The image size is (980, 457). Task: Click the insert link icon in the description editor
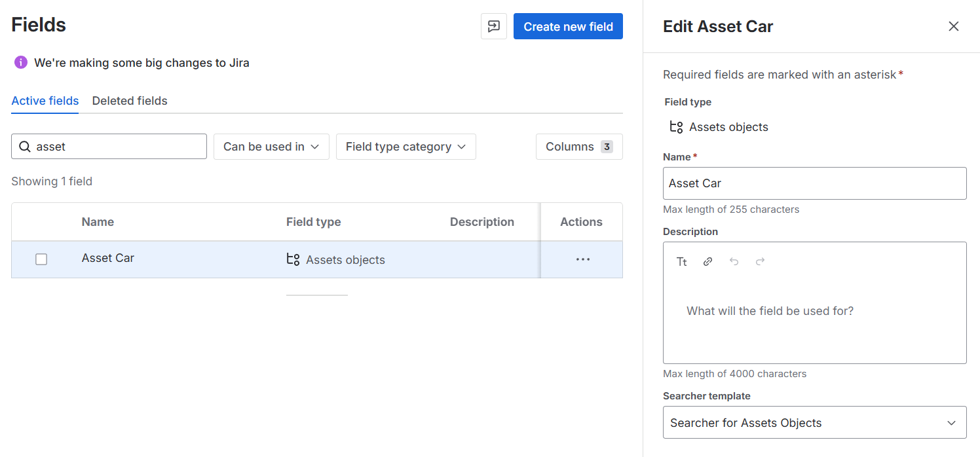point(707,262)
